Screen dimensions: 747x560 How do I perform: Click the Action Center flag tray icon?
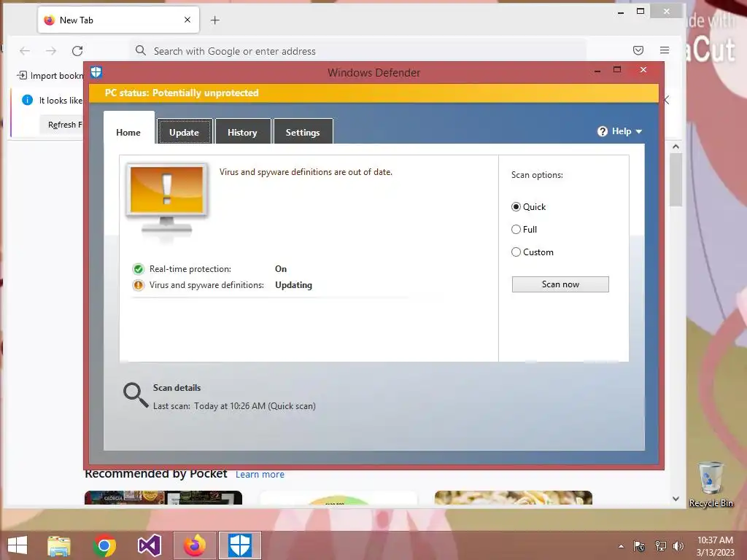639,546
